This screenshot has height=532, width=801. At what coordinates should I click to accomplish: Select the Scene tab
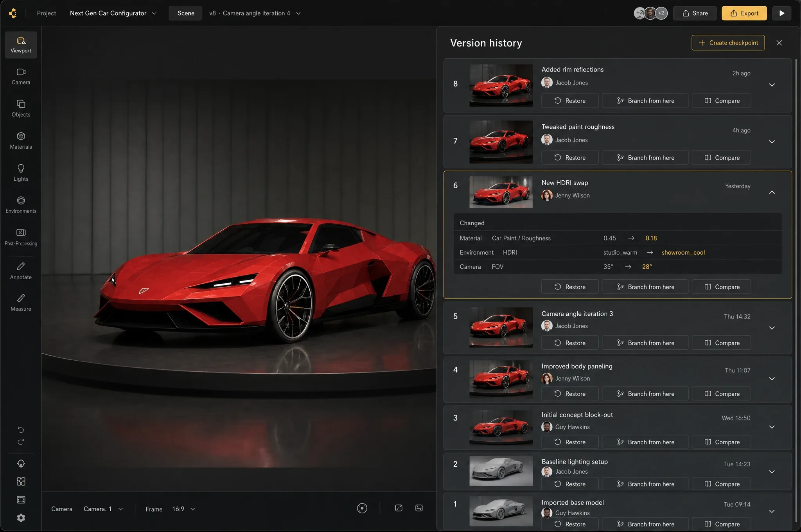(x=186, y=13)
